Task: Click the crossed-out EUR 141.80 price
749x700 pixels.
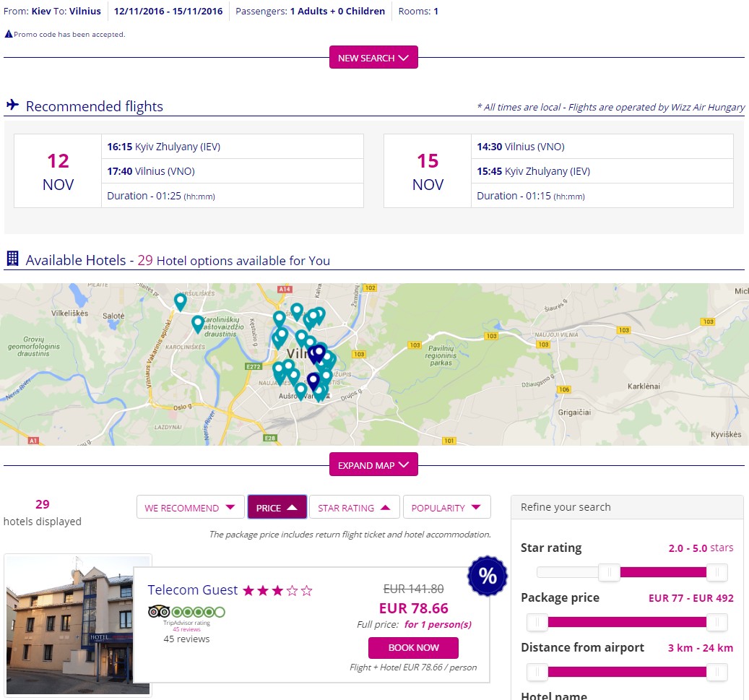Action: [x=414, y=589]
